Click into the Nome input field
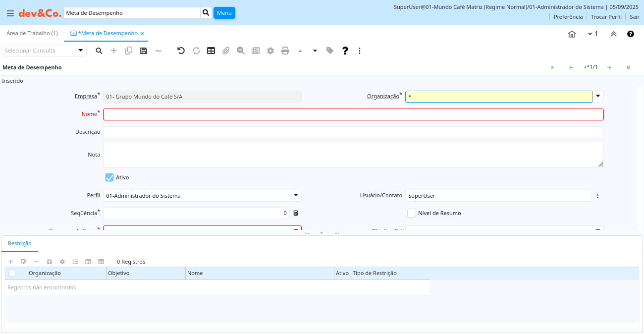This screenshot has height=334, width=644. coord(353,114)
